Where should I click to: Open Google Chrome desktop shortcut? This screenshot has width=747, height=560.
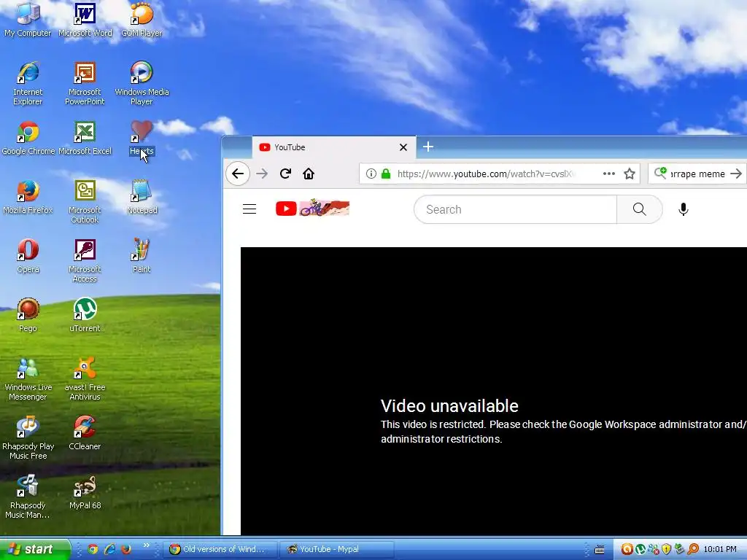pos(28,138)
